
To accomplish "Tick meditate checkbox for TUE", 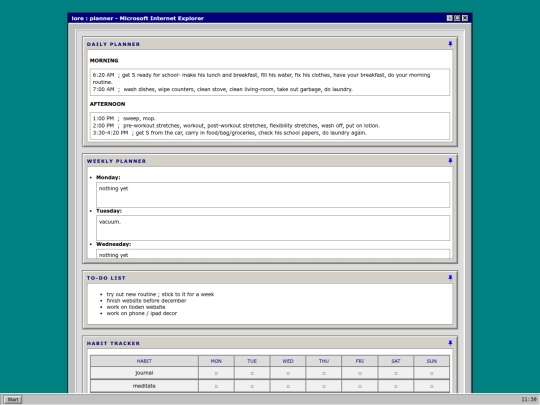I will (252, 386).
